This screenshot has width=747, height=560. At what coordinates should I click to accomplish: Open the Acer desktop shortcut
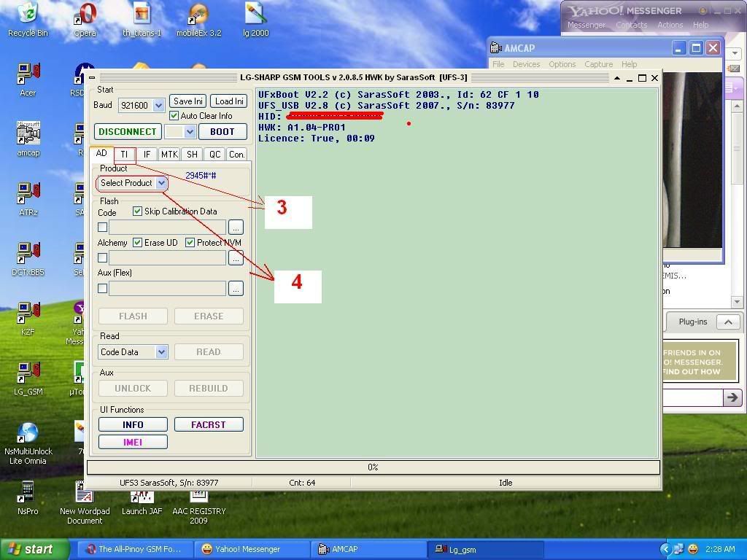28,79
